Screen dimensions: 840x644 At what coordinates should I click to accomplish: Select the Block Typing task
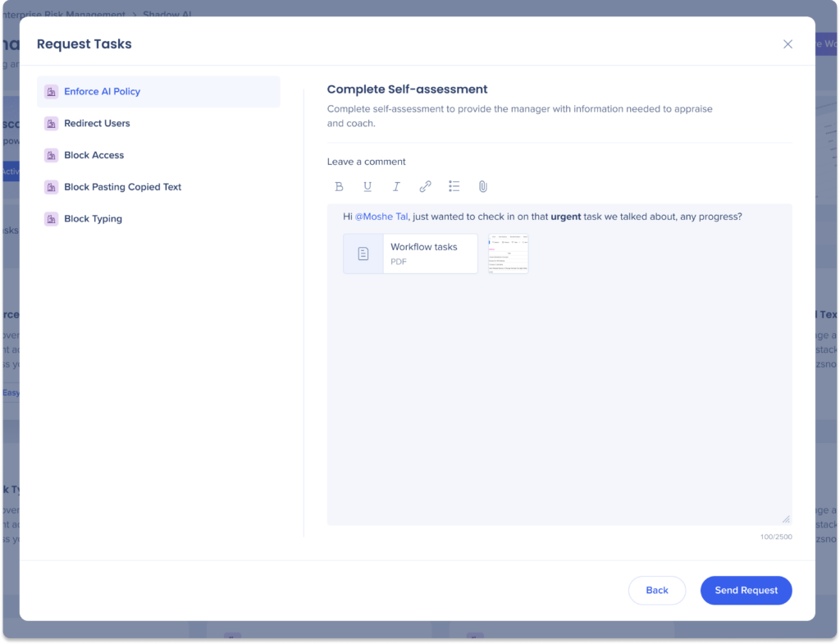tap(91, 218)
